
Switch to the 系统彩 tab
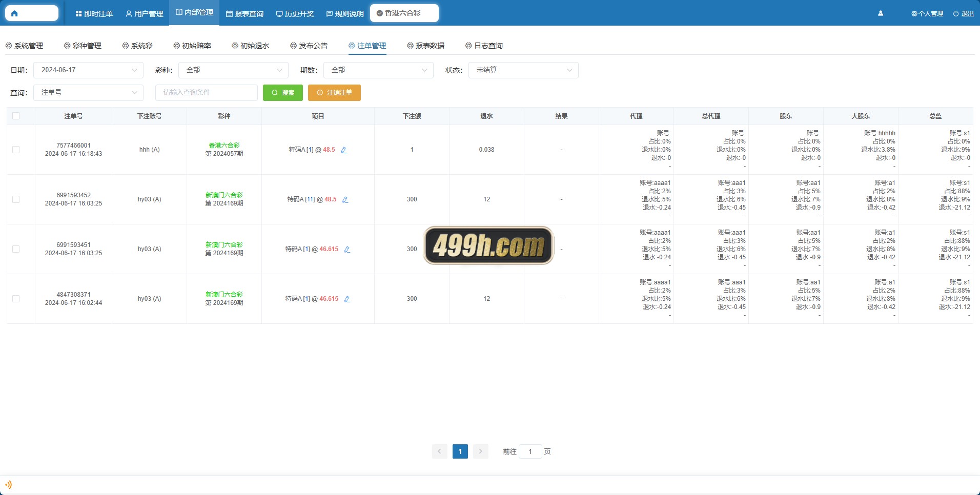[x=137, y=46]
